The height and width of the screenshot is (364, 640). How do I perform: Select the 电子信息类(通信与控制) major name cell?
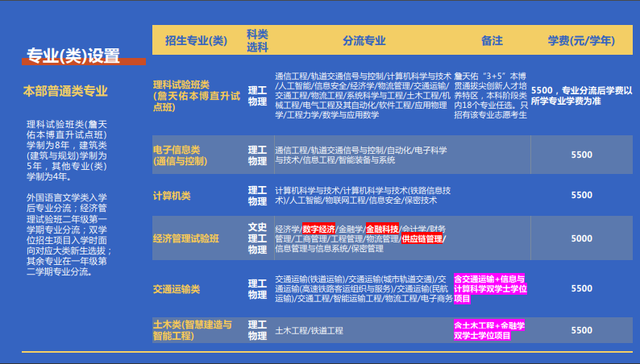[x=180, y=155]
